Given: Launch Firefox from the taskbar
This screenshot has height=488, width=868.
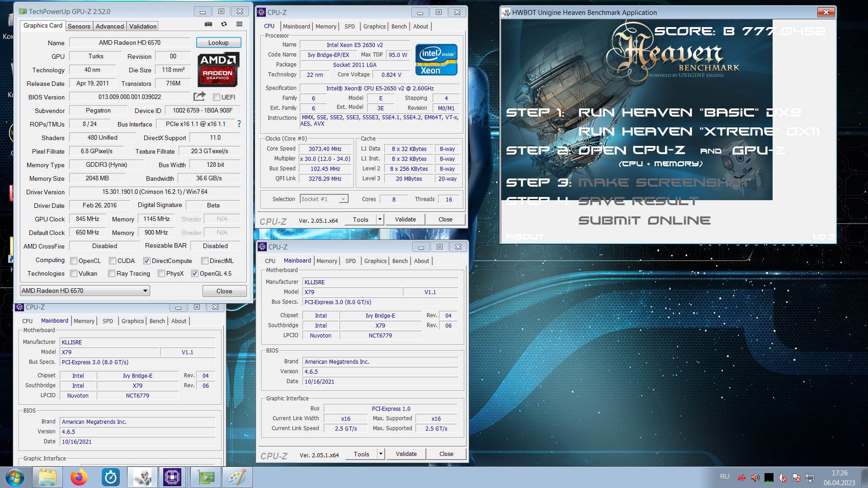Looking at the screenshot, I should tap(79, 477).
